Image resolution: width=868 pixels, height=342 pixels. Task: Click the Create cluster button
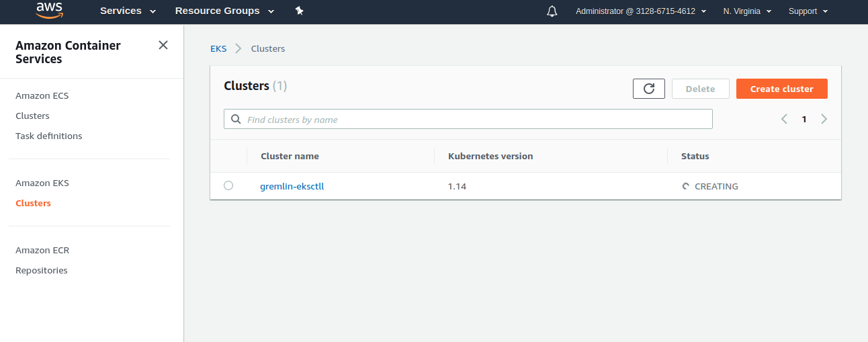(x=782, y=89)
